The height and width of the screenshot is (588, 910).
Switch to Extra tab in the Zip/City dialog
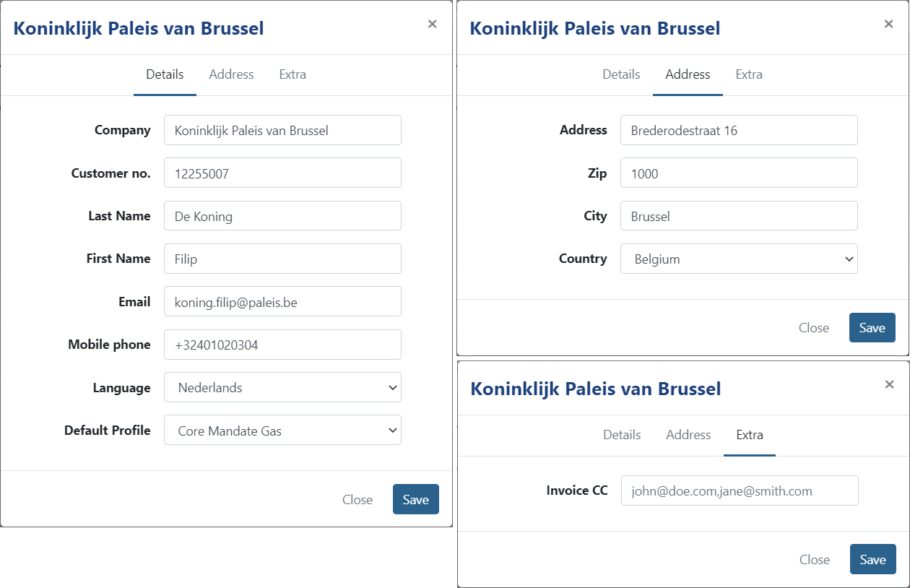click(748, 74)
